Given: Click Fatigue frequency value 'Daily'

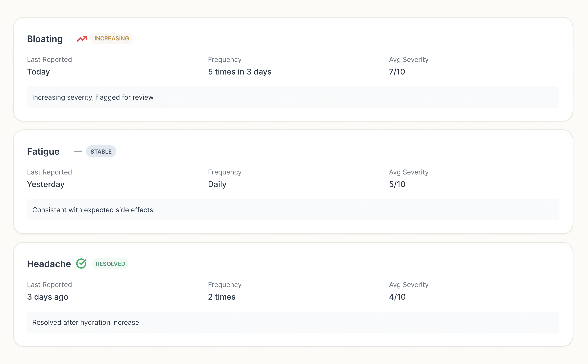Looking at the screenshot, I should [217, 184].
